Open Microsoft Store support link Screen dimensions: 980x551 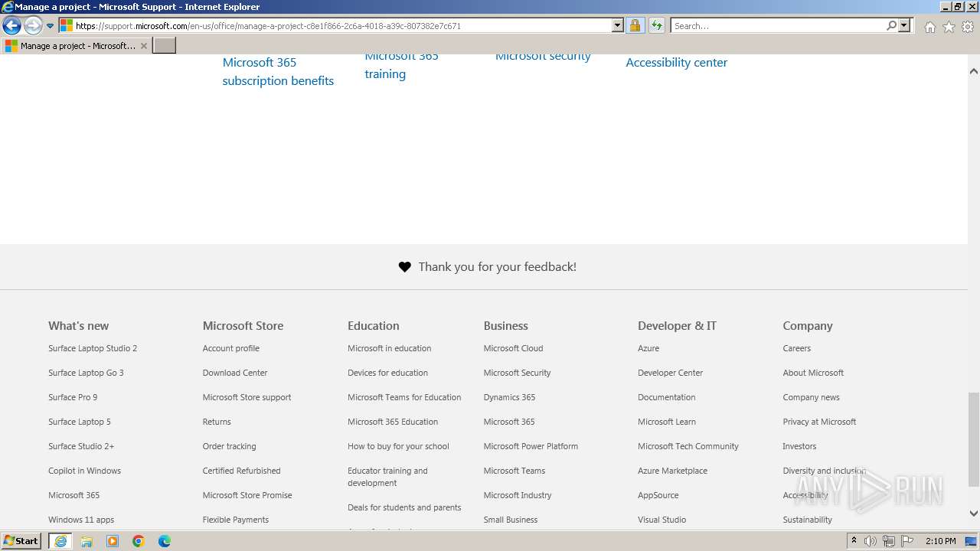point(247,397)
